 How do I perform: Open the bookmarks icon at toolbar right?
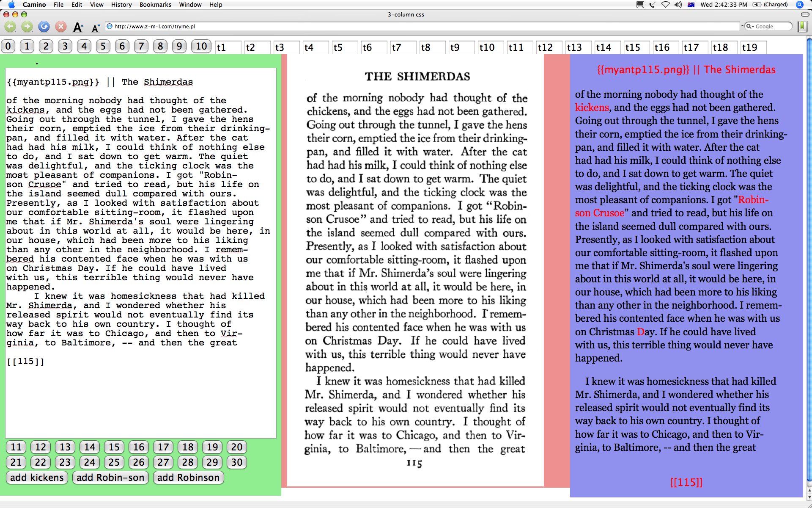pos(802,26)
